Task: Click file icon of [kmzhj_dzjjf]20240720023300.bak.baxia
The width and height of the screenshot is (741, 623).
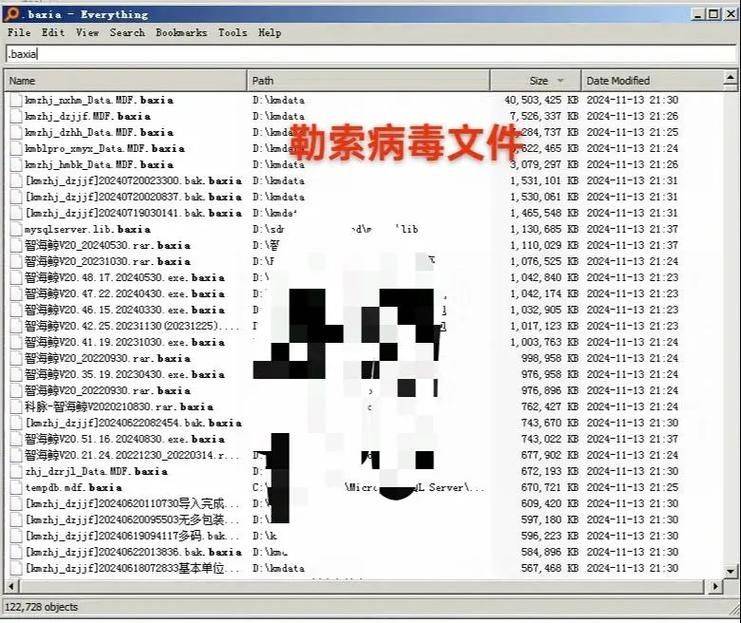Action: [x=17, y=181]
